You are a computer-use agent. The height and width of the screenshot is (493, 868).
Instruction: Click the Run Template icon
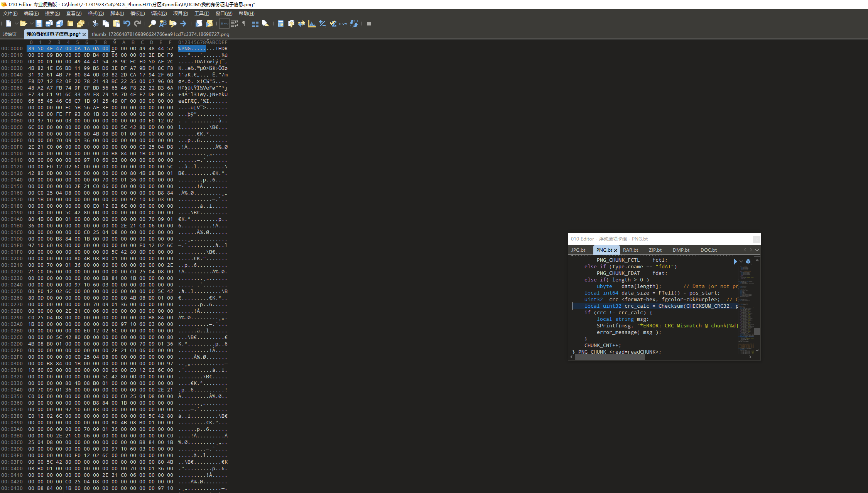(x=209, y=24)
